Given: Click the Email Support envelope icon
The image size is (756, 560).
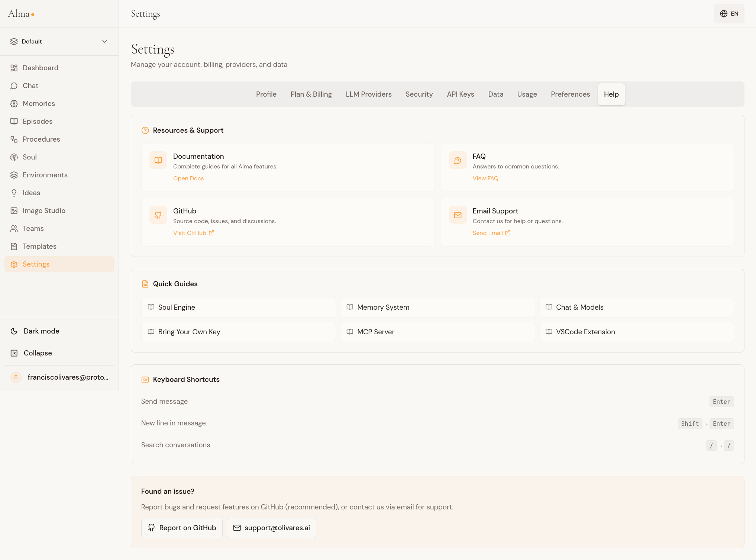Looking at the screenshot, I should pyautogui.click(x=458, y=215).
